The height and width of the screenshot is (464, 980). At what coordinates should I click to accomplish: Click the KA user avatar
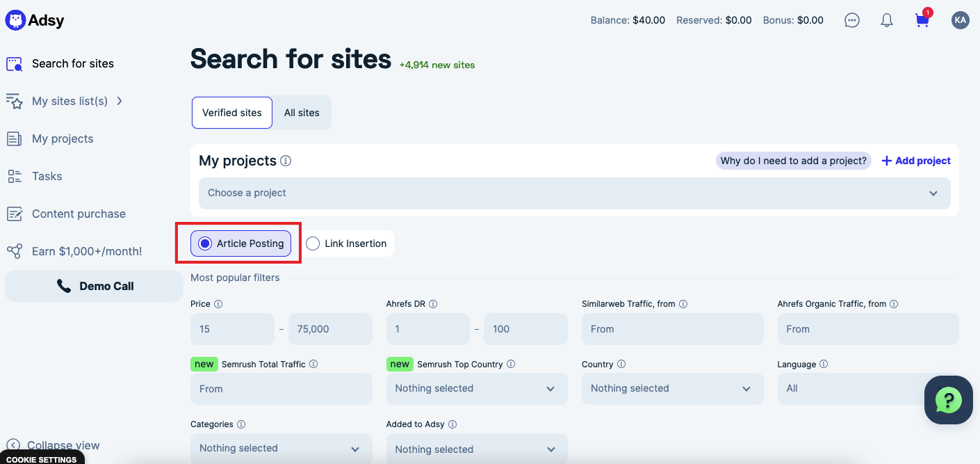[960, 20]
